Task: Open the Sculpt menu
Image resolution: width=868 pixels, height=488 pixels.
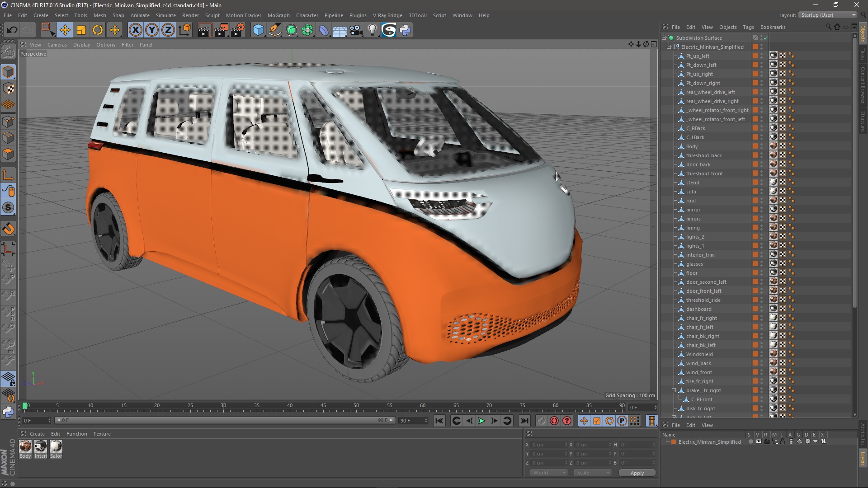Action: [212, 15]
